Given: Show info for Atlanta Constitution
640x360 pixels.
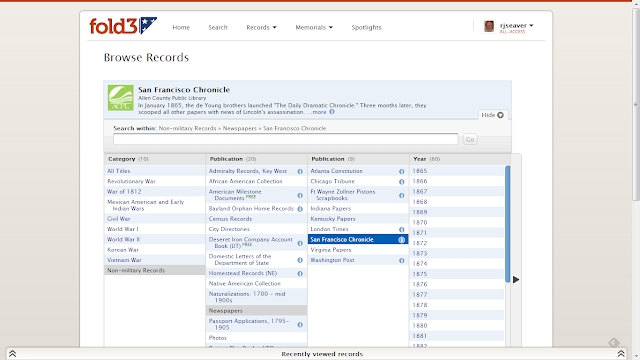Looking at the screenshot, I should (402, 171).
